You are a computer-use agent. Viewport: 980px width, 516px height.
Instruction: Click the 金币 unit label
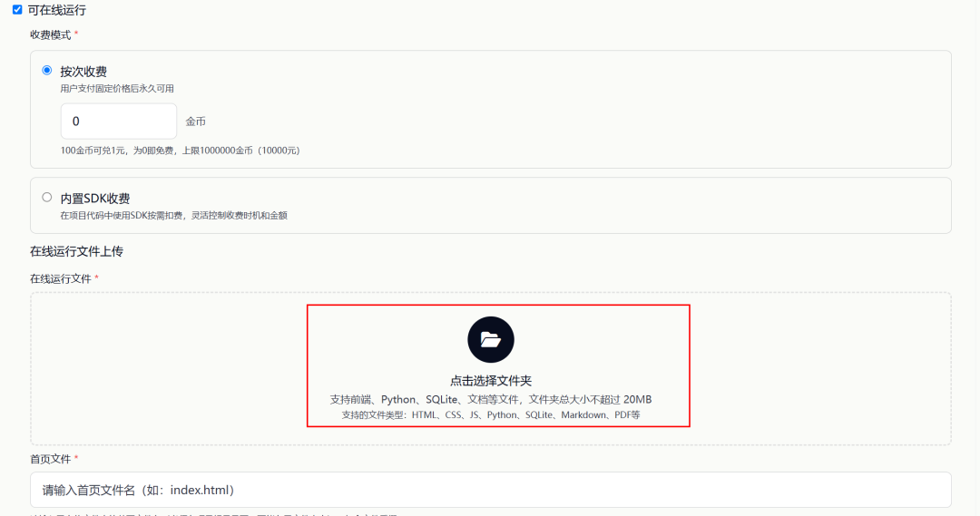click(196, 122)
